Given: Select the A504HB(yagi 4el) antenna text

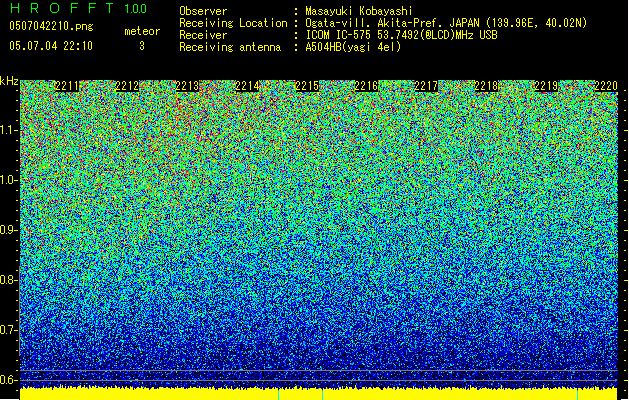Looking at the screenshot, I should pos(353,47).
